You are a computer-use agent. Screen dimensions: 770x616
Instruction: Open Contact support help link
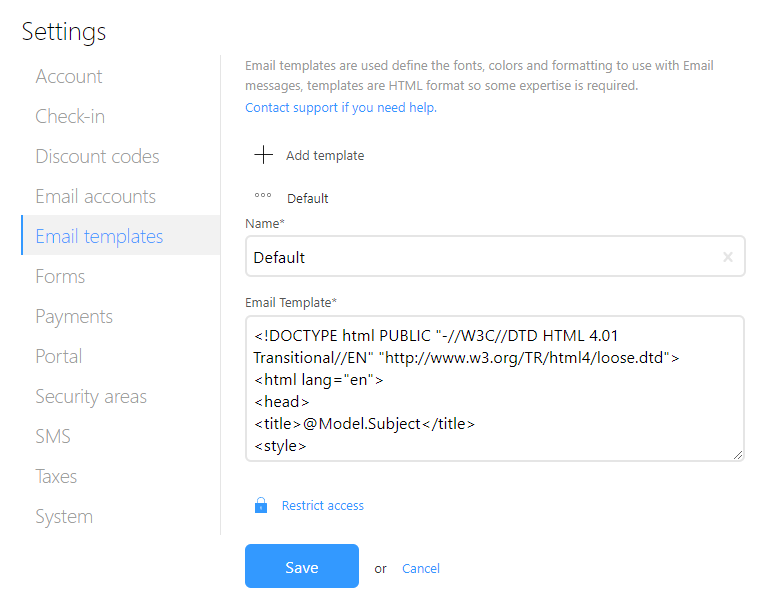coord(341,107)
